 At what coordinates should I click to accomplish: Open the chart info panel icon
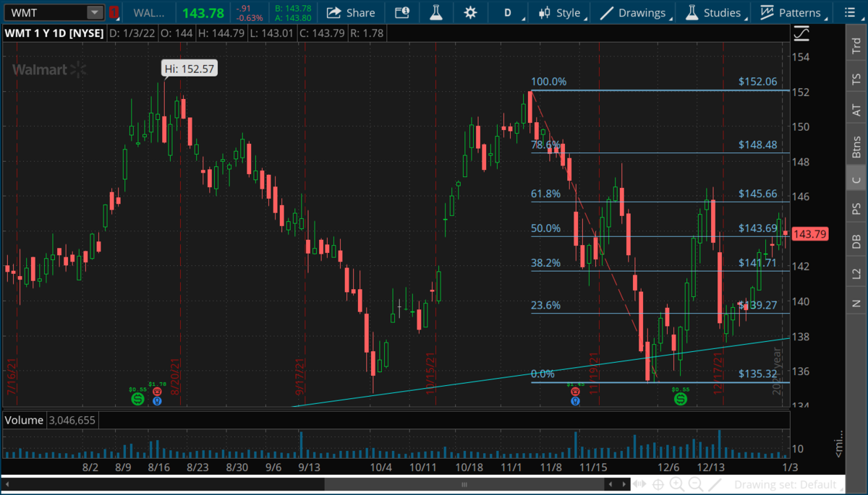click(x=401, y=12)
